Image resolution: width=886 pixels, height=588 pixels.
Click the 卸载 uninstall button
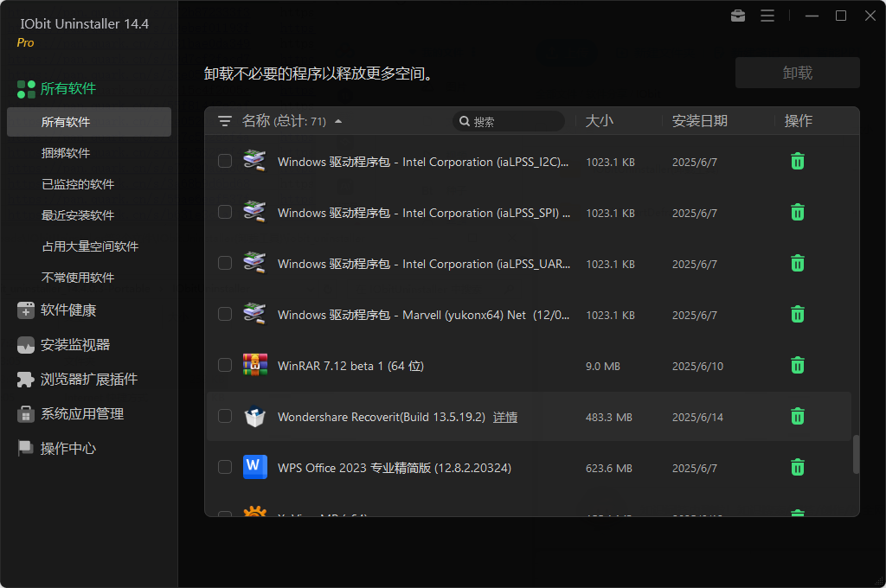click(797, 73)
